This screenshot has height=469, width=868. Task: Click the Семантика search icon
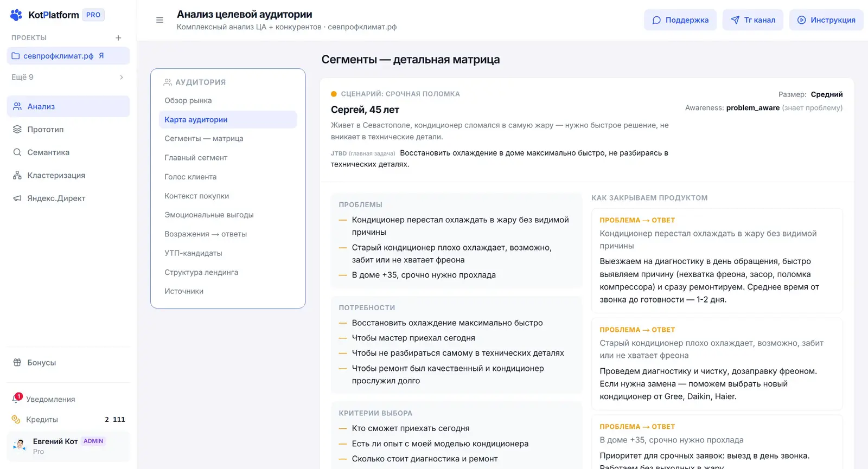pyautogui.click(x=17, y=152)
